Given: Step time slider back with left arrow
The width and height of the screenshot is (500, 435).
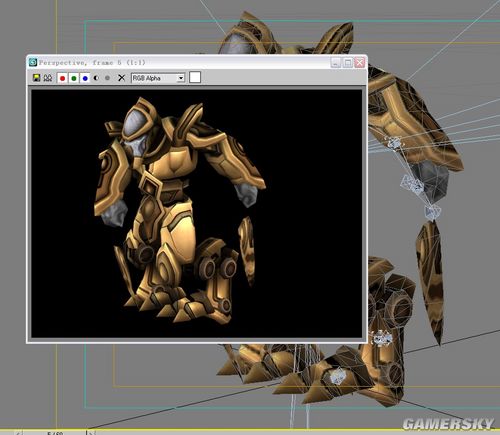Looking at the screenshot, I should pos(20,433).
